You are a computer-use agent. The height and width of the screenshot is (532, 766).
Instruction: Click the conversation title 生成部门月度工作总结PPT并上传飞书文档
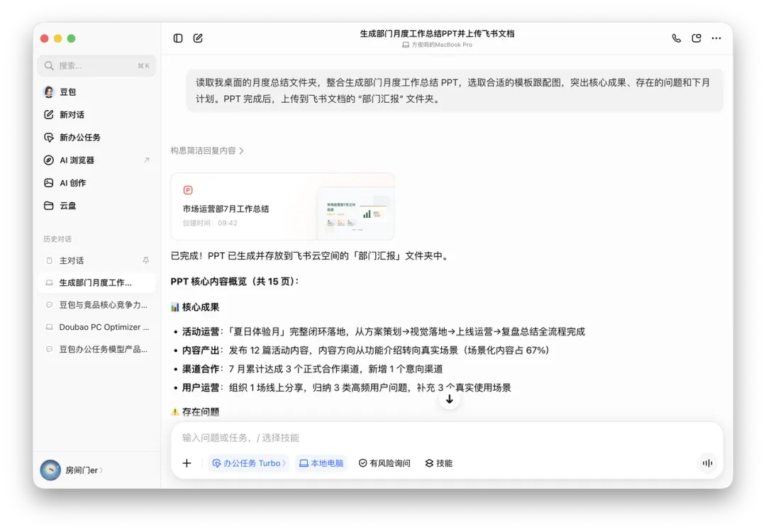click(x=437, y=34)
